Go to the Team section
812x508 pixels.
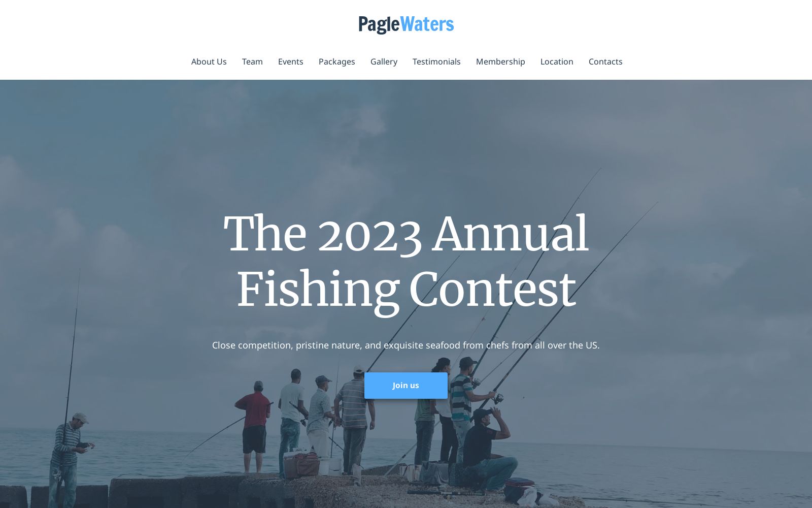[x=252, y=61]
